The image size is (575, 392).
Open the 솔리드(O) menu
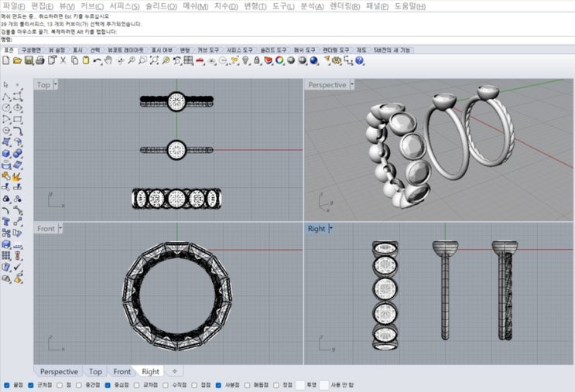[161, 6]
